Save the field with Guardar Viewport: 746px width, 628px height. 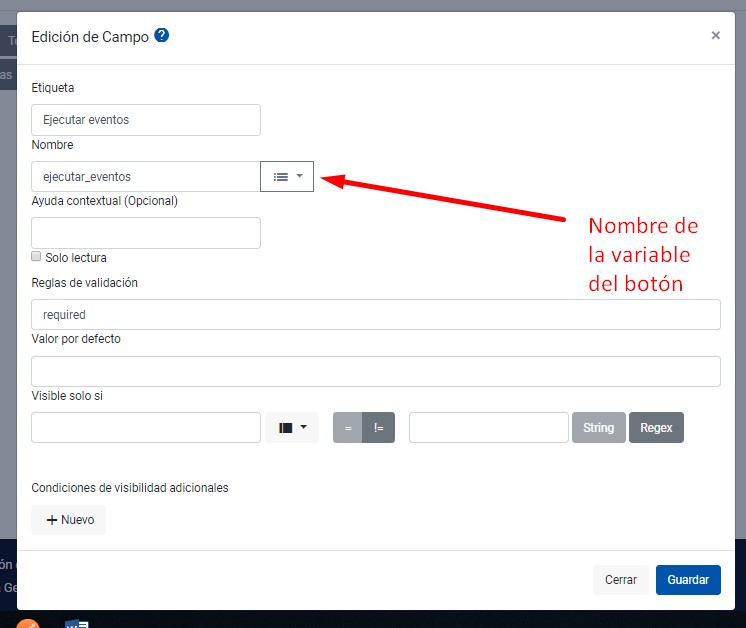coord(688,579)
